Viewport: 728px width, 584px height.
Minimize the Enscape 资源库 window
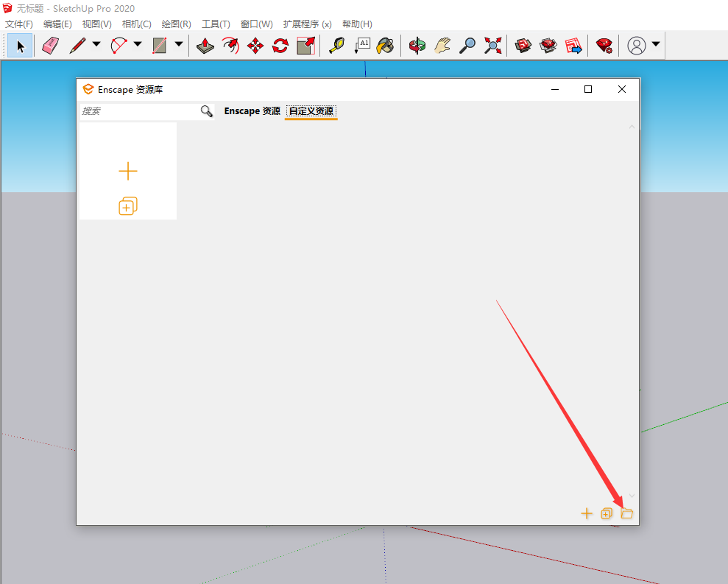(555, 89)
